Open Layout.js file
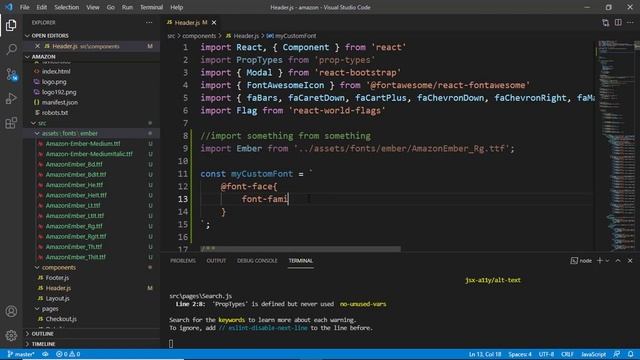Screen dimensions: 640x360 click(x=58, y=298)
